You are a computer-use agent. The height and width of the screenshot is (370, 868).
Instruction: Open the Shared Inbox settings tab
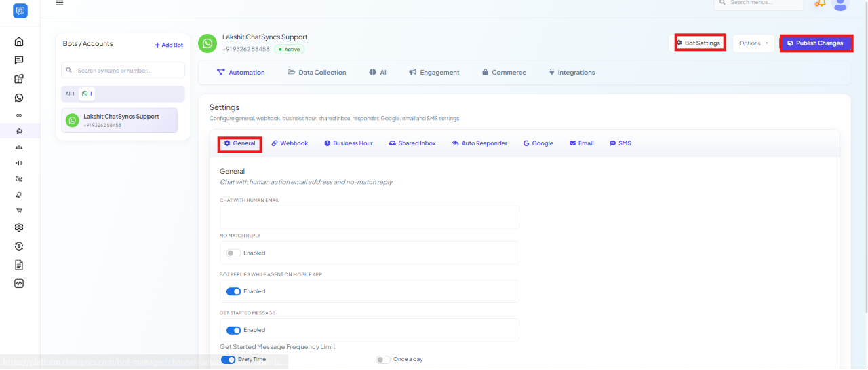pyautogui.click(x=412, y=143)
